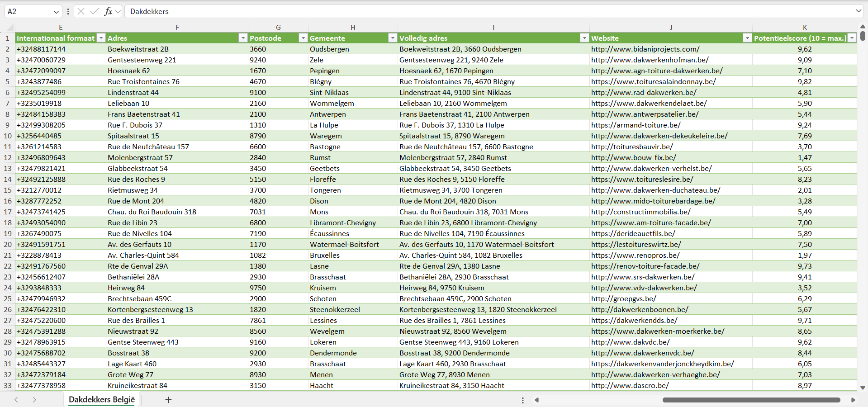Click the Cancel X icon in formula bar
The width and height of the screenshot is (868, 407).
(81, 11)
